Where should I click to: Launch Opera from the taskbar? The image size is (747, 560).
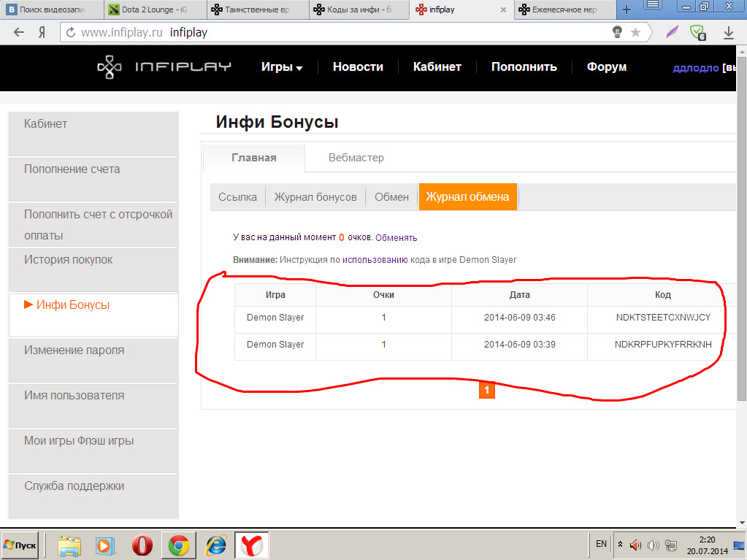(142, 545)
